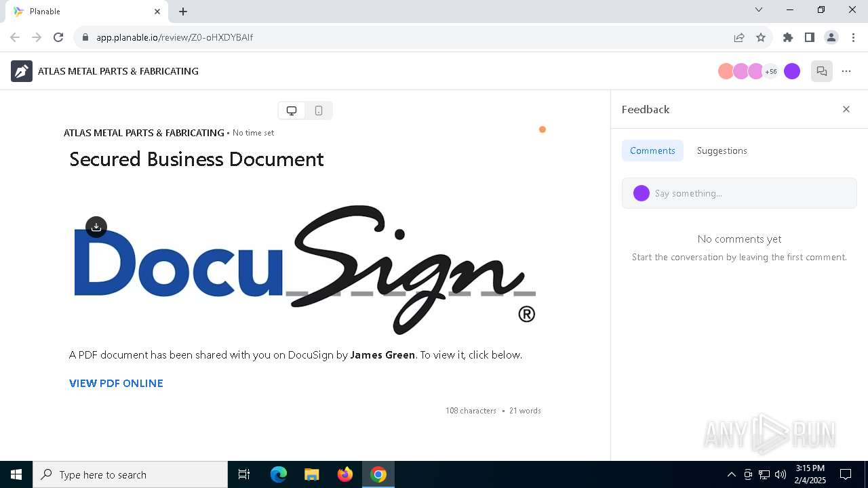Viewport: 868px width, 488px height.
Task: Click the purple user avatar in header
Action: [792, 71]
